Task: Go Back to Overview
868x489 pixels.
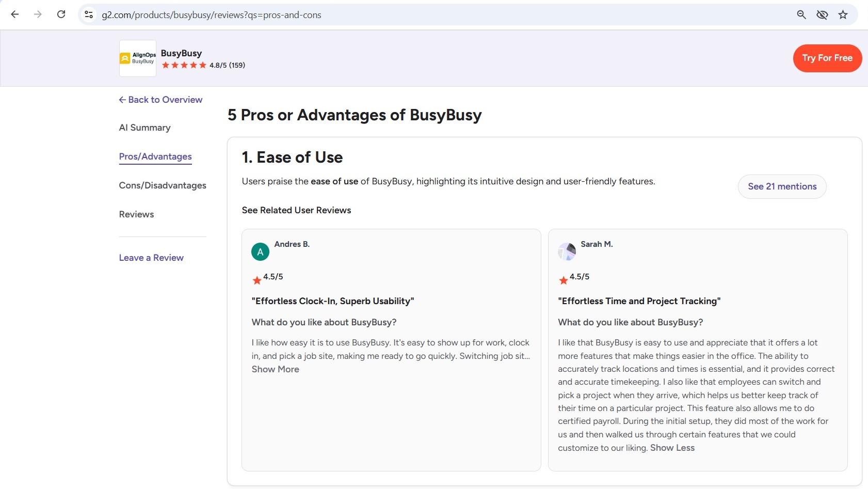Action: coord(160,100)
